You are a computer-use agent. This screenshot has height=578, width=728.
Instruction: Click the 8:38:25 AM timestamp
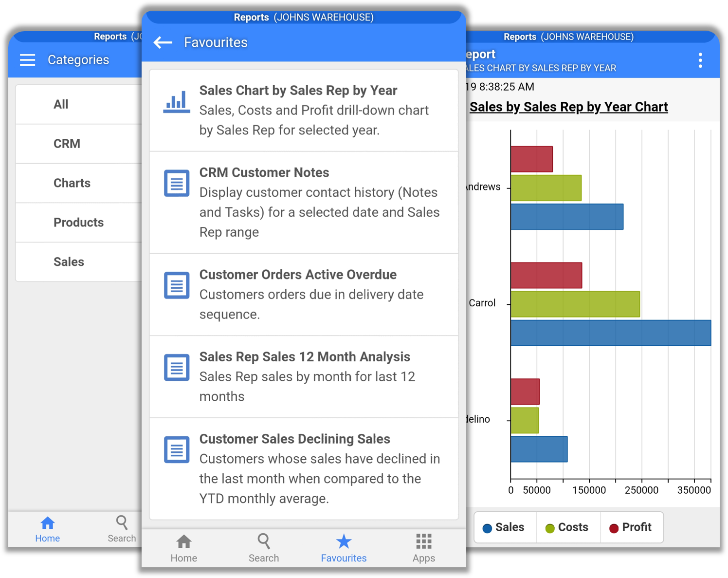(507, 87)
